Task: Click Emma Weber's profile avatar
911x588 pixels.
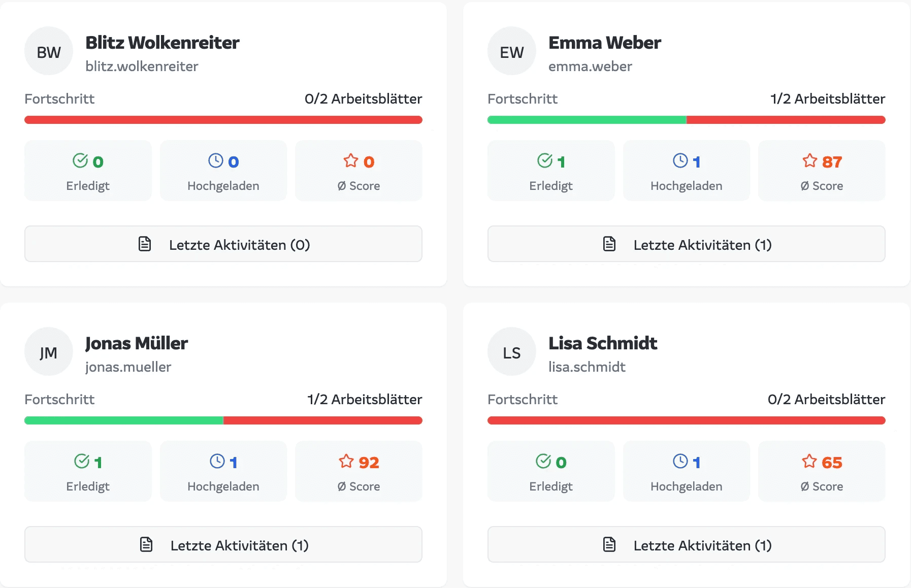Action: (511, 51)
